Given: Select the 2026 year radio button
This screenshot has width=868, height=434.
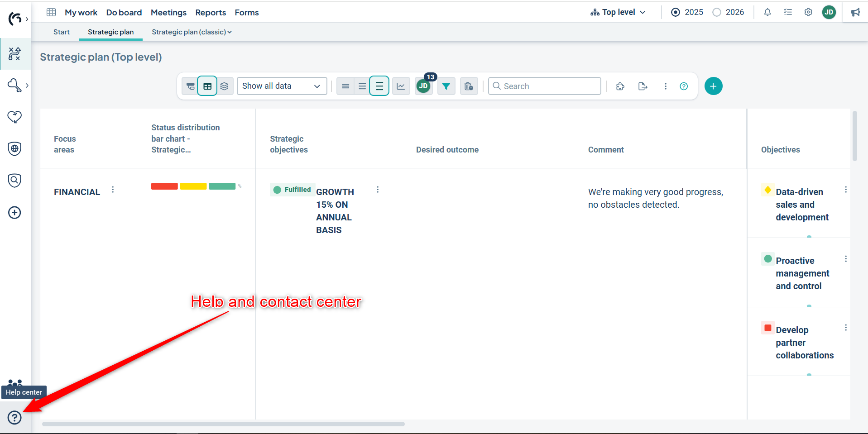Looking at the screenshot, I should 717,12.
